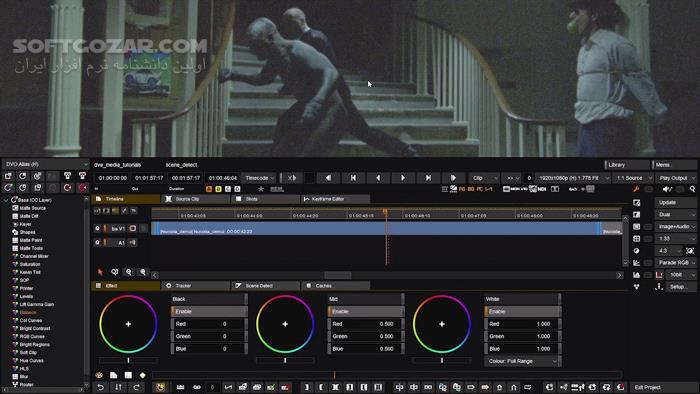700x394 pixels.
Task: Click the Exit Project button
Action: (x=664, y=387)
